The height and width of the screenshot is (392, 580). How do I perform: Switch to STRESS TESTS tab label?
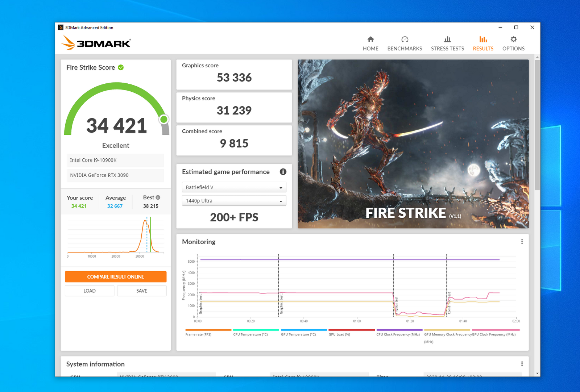click(x=447, y=49)
